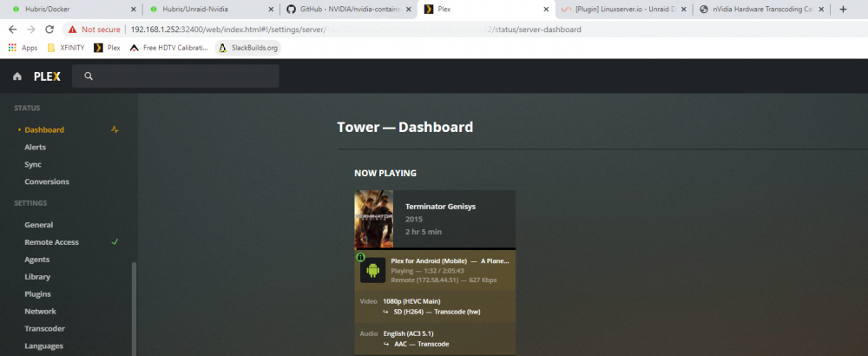Viewport: 868px width, 356px height.
Task: Switch to GitHub NVIDIA nvidia-container tab
Action: point(349,10)
